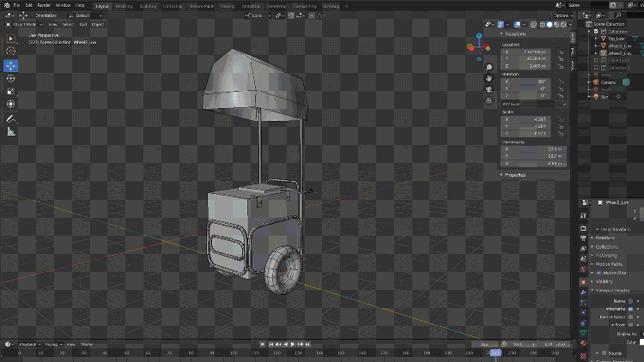
Task: Select Camera in the outliner
Action: [608, 82]
